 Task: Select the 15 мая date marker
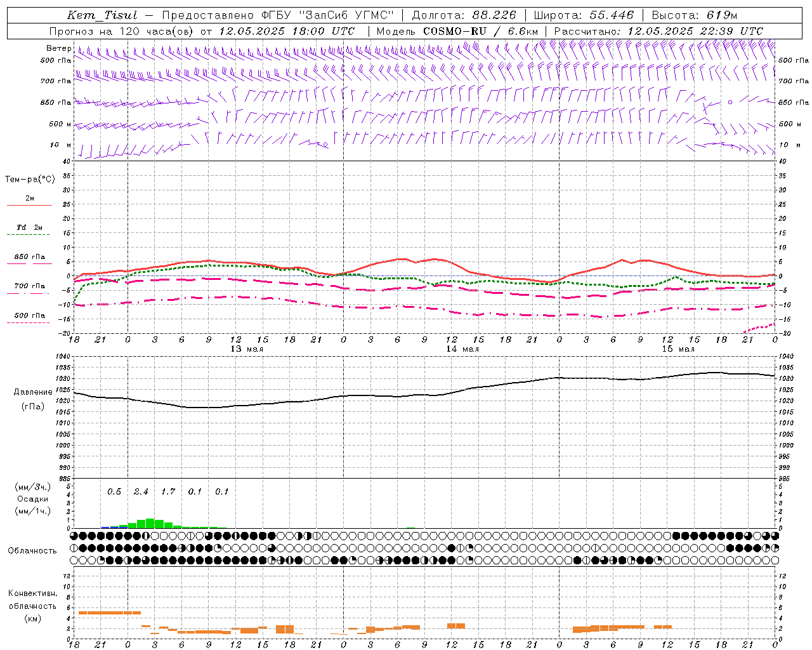[678, 349]
